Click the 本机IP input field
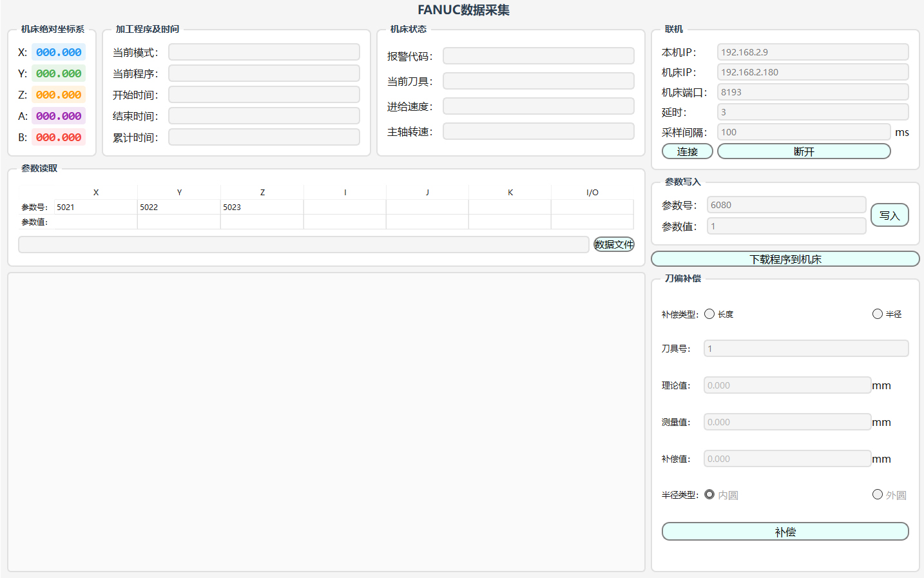 click(x=812, y=52)
